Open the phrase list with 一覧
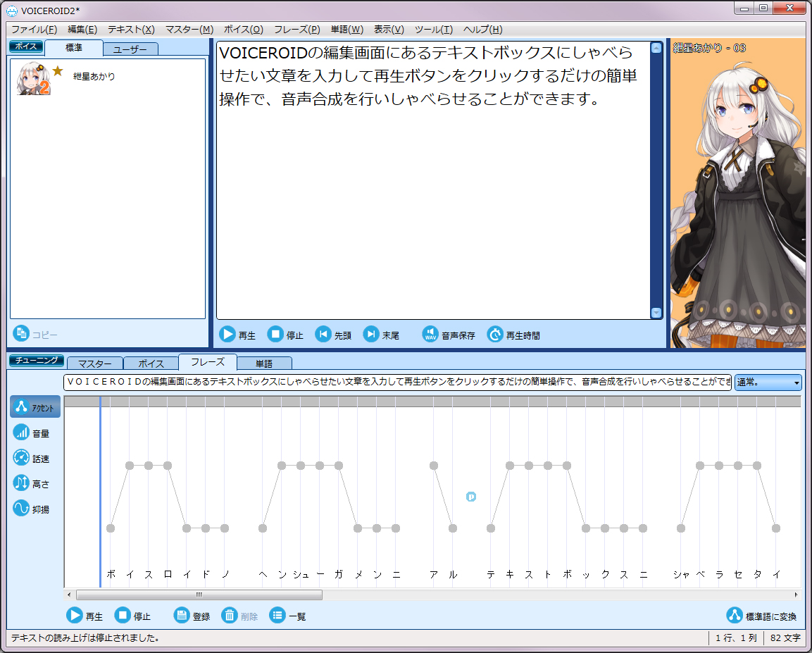The width and height of the screenshot is (812, 653). point(288,615)
